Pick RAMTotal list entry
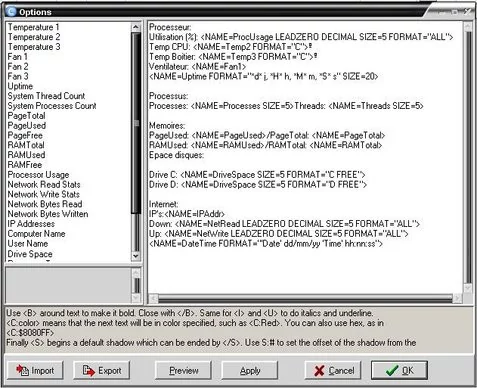Image resolution: width=477 pixels, height=388 pixels. point(26,145)
